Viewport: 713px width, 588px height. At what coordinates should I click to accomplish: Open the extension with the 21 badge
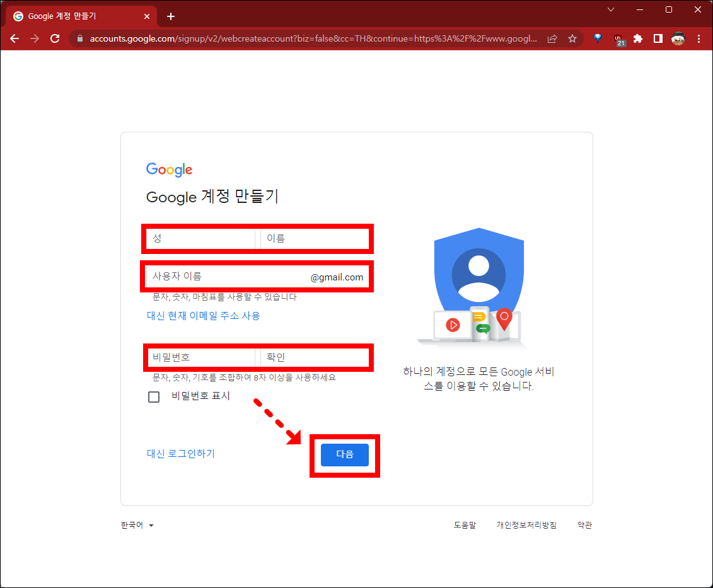tap(619, 40)
